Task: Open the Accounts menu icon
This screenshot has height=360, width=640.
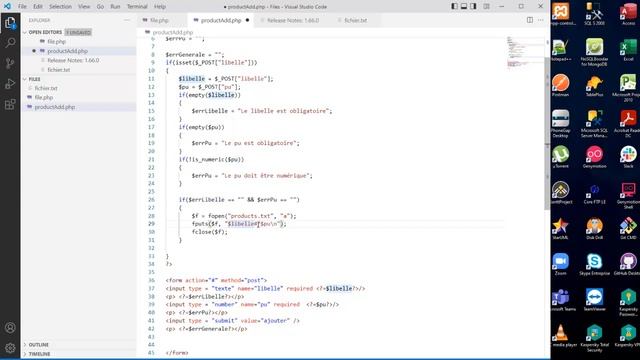Action: coord(10,328)
